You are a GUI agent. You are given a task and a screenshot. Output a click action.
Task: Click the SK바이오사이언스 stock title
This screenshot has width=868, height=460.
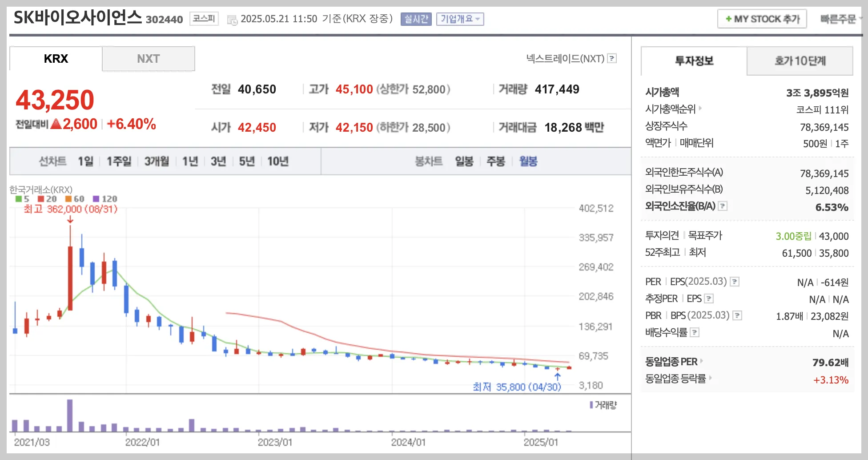[78, 18]
